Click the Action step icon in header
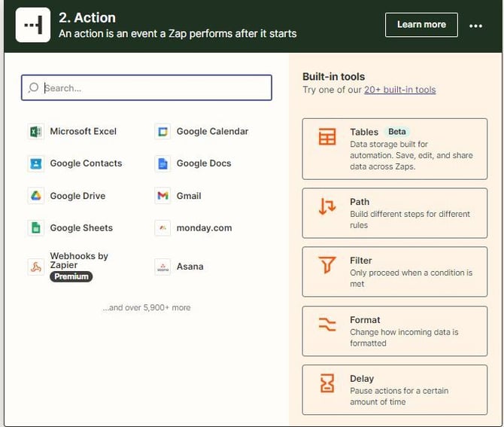This screenshot has height=427, width=504. [x=33, y=26]
